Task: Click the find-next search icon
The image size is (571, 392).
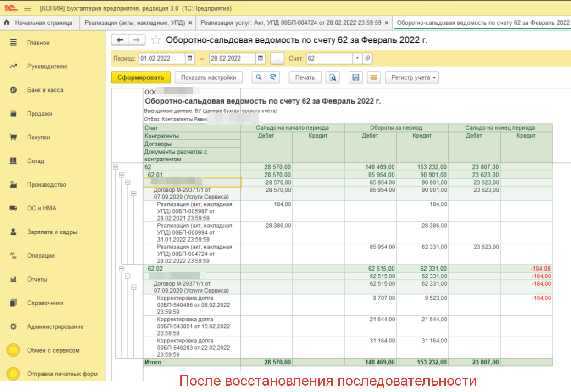Action: (x=273, y=77)
